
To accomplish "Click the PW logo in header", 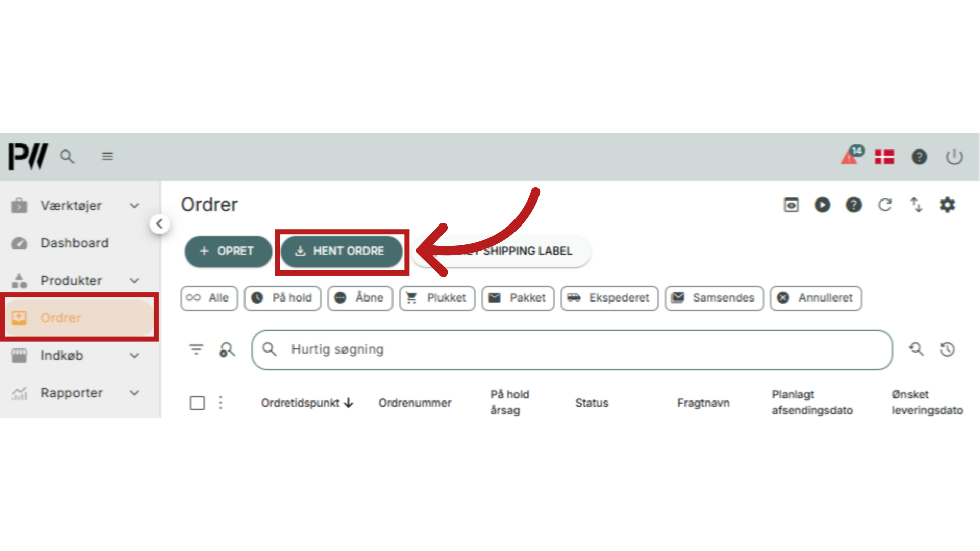I will click(x=28, y=156).
